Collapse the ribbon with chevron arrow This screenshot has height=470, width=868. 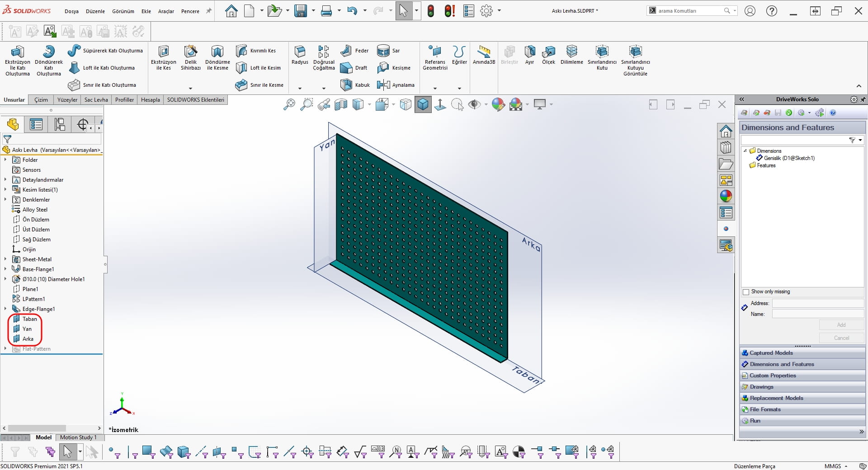tap(859, 86)
